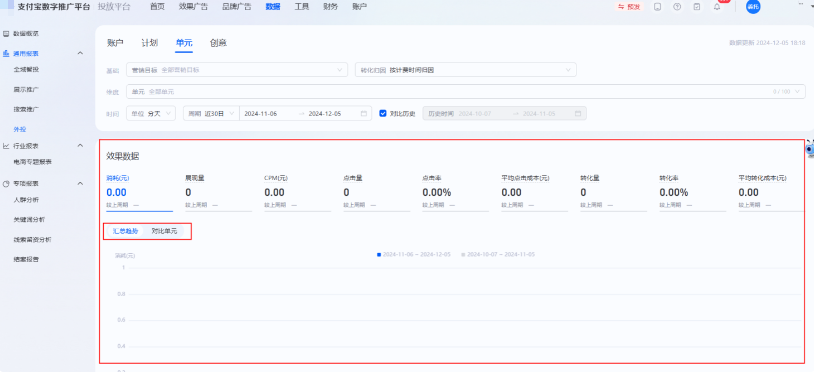Collapse the special reports sidebar section
Viewport: 814px width, 373px height.
click(x=80, y=184)
